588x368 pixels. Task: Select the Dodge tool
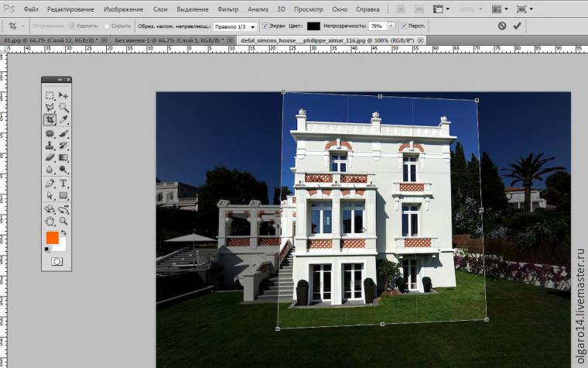(x=63, y=170)
